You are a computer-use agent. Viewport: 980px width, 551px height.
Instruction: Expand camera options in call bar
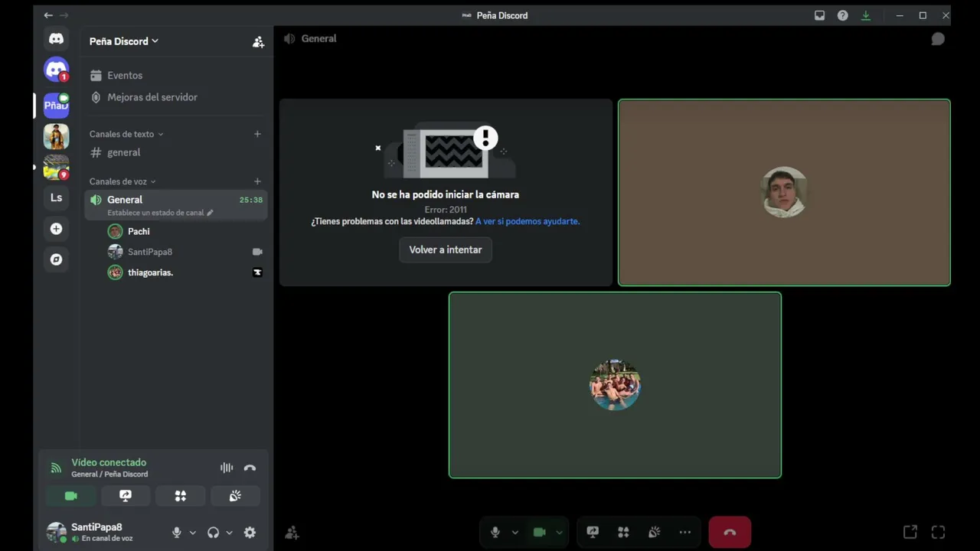(x=559, y=533)
